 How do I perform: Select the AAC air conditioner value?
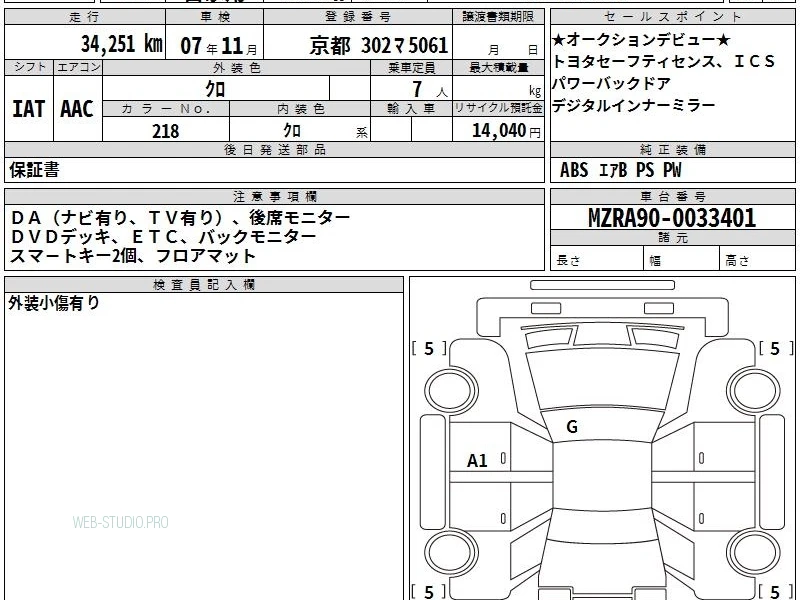pos(77,109)
